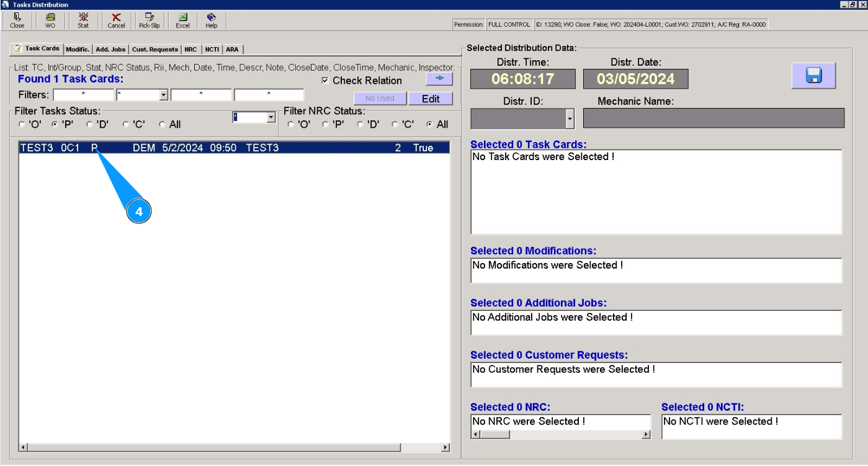Open the second Filters combo box dropdown
This screenshot has height=466, width=868.
pyautogui.click(x=164, y=95)
